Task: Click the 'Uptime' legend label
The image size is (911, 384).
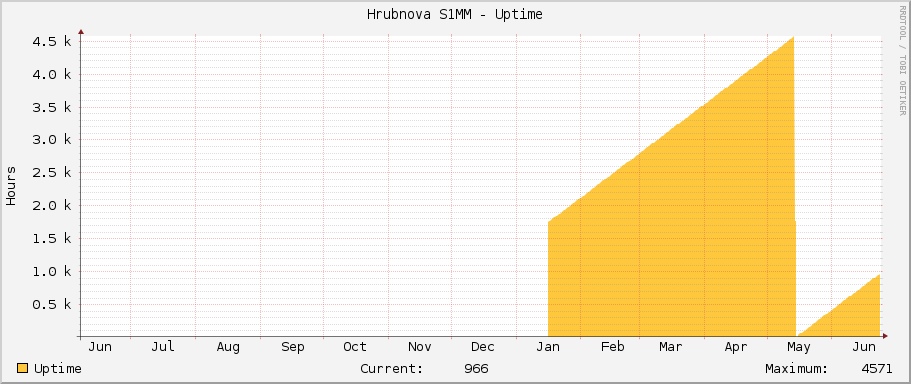Action: point(58,369)
